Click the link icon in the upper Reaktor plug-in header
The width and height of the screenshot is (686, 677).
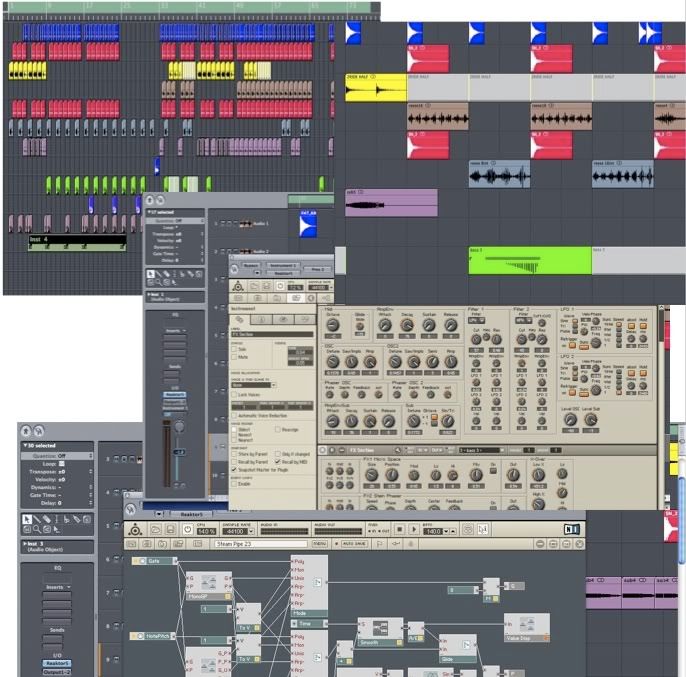[x=234, y=269]
